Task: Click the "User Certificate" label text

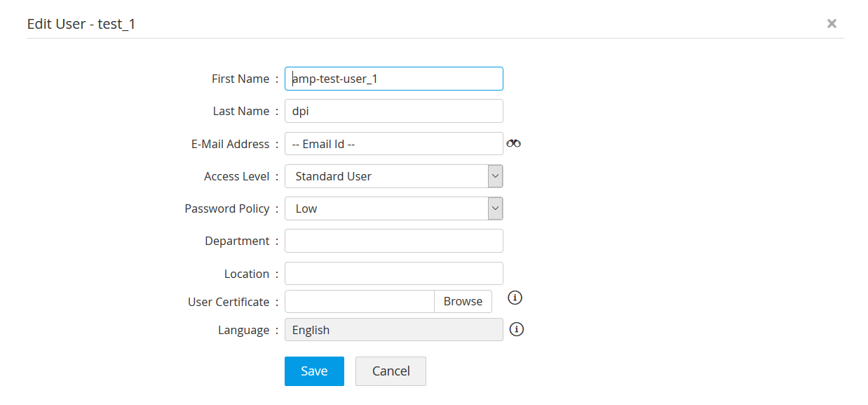Action: (x=229, y=302)
